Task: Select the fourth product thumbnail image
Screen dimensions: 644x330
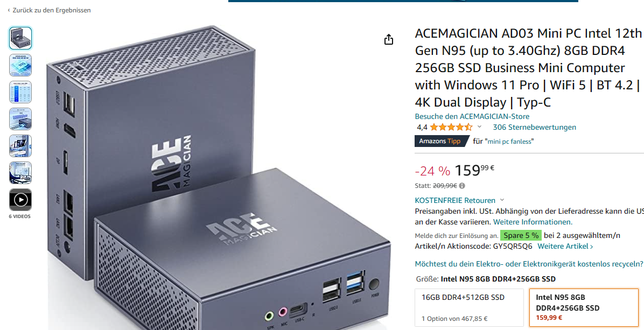Action: pos(20,119)
